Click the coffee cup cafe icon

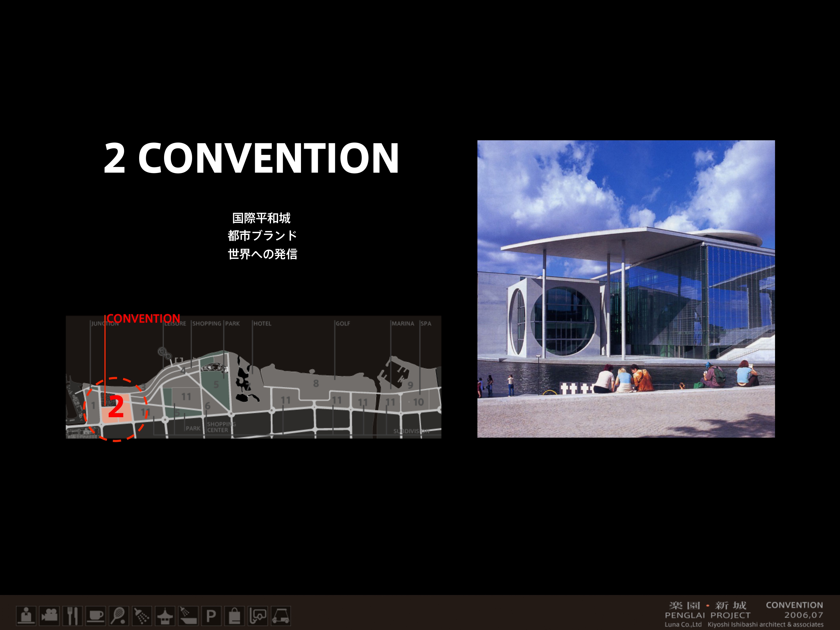point(96,615)
